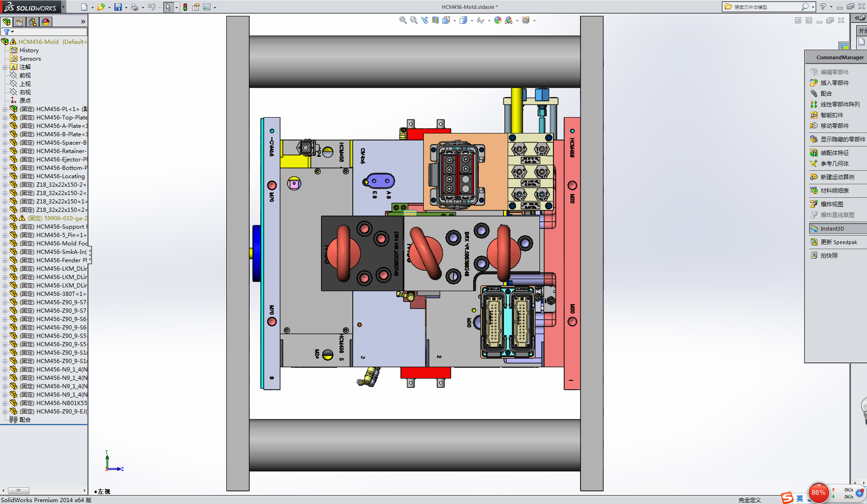Click the Edit Appearance color ball
The width and height of the screenshot is (867, 504).
pyautogui.click(x=497, y=20)
